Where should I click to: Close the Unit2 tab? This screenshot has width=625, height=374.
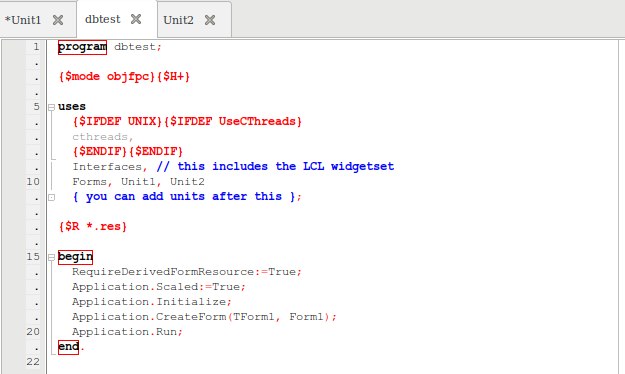(x=210, y=20)
